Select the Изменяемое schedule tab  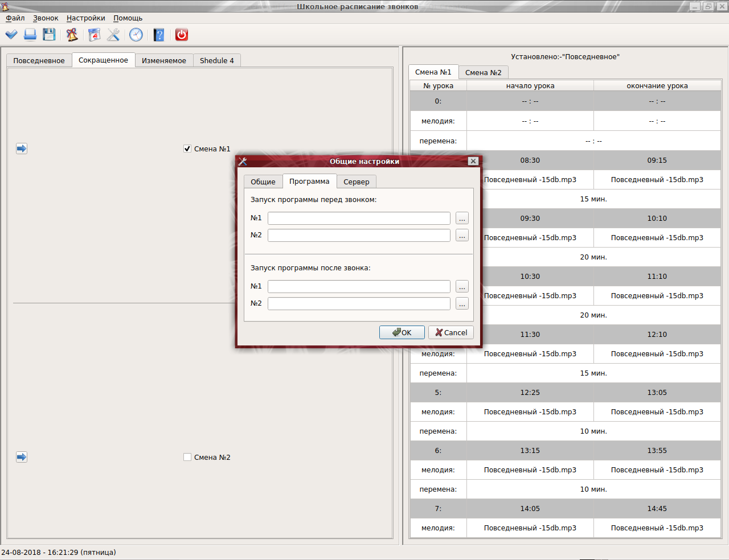163,60
